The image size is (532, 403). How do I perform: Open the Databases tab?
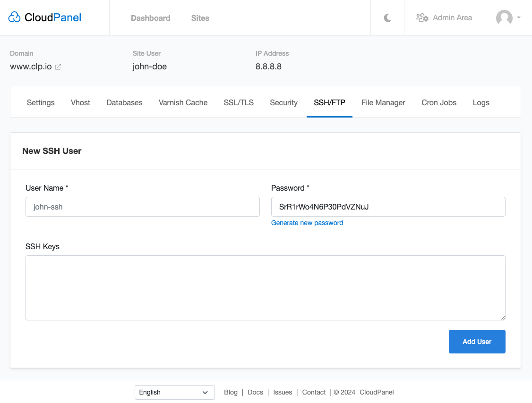[124, 102]
